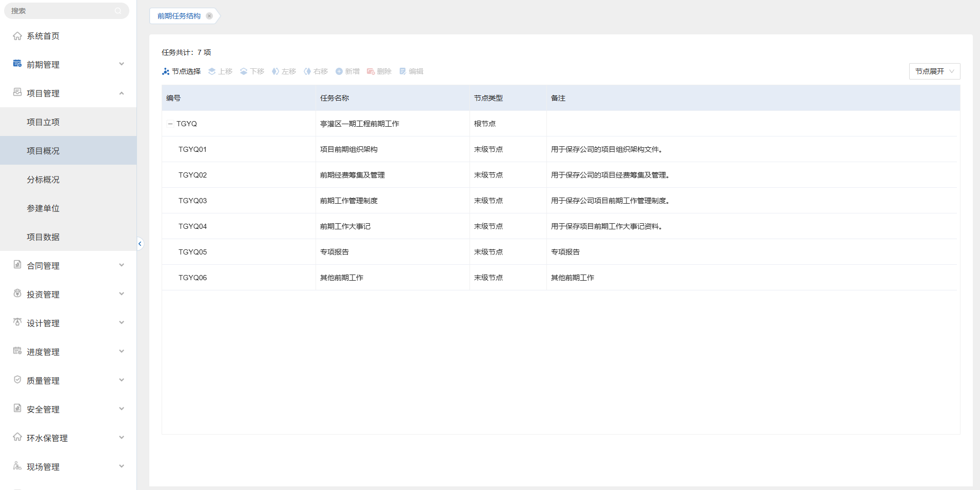Screen dimensions: 980x490
Task: Expand the 安全管理 menu chevron
Action: [x=122, y=409]
